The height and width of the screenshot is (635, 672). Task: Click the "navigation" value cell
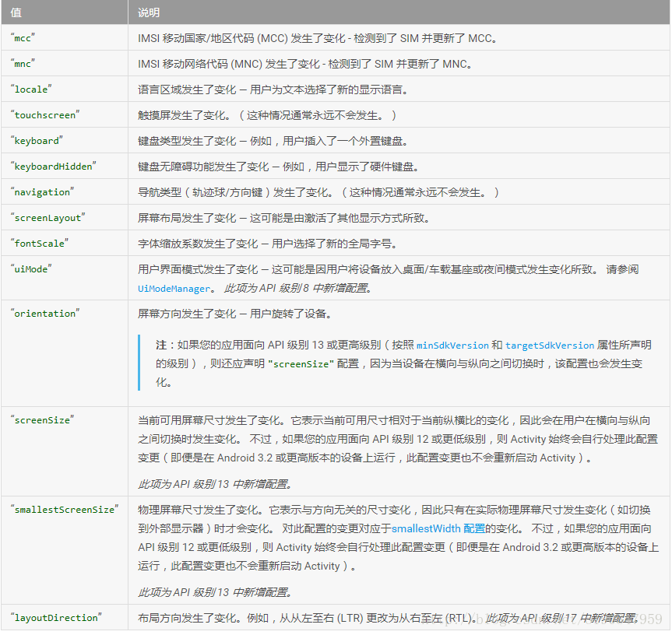pos(42,192)
